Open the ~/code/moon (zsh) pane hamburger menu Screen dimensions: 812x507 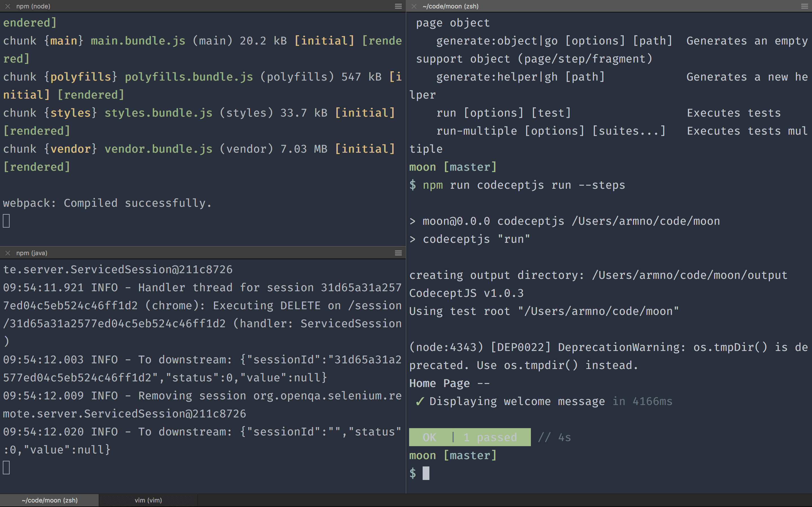(804, 6)
